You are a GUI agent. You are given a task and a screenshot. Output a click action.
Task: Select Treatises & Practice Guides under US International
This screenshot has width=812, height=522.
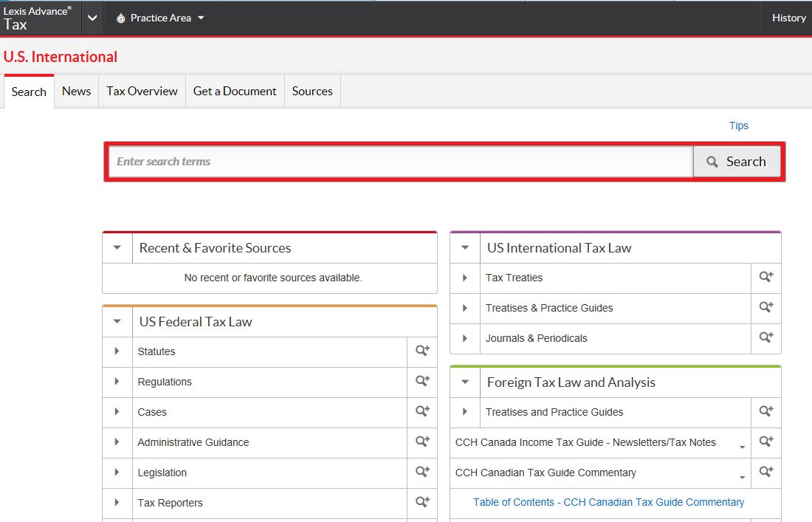pos(549,308)
